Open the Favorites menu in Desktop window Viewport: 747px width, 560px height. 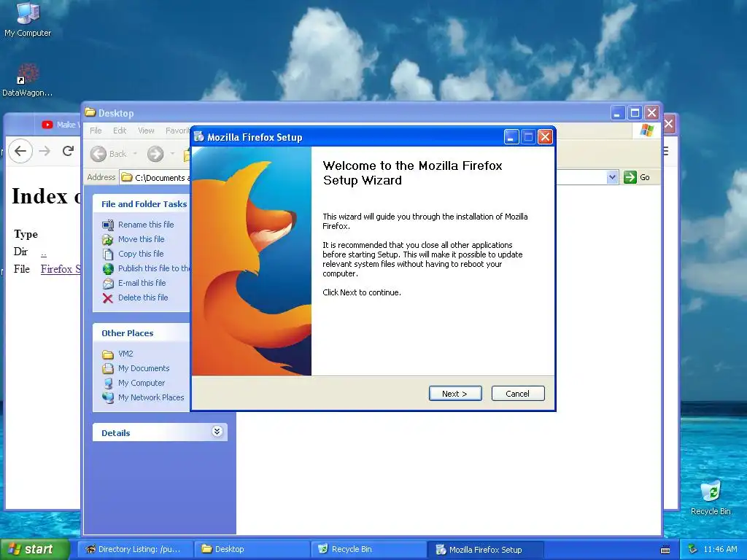177,131
